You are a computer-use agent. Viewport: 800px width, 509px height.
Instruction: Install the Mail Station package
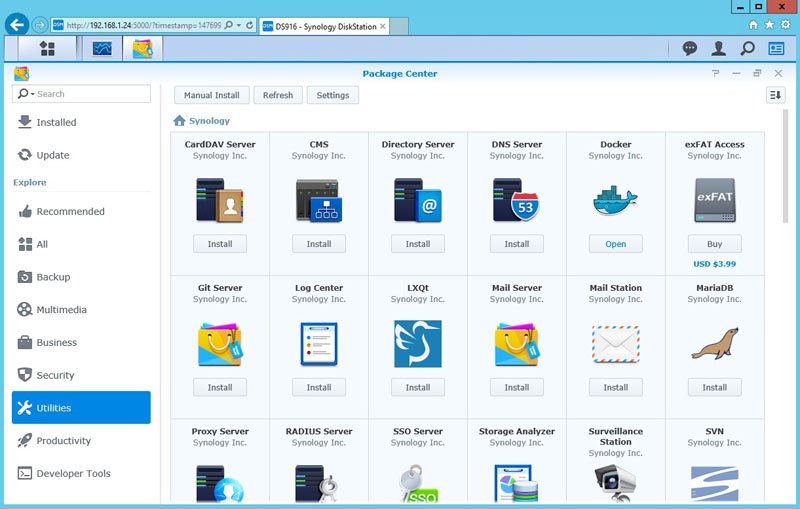pyautogui.click(x=615, y=388)
